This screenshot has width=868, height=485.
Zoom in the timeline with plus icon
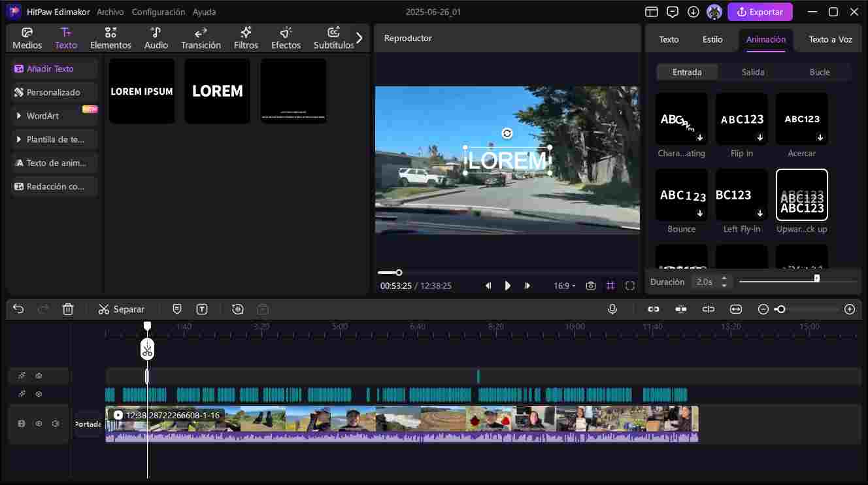850,309
